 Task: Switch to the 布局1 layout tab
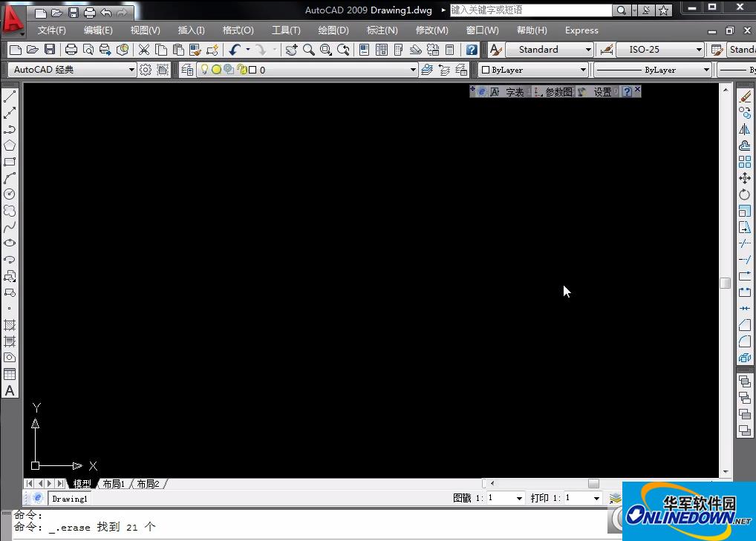tap(114, 484)
